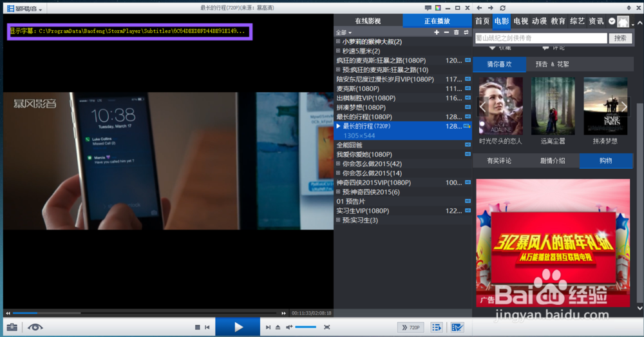Show next recommendations with right arrow
This screenshot has width=644, height=337.
(x=624, y=106)
